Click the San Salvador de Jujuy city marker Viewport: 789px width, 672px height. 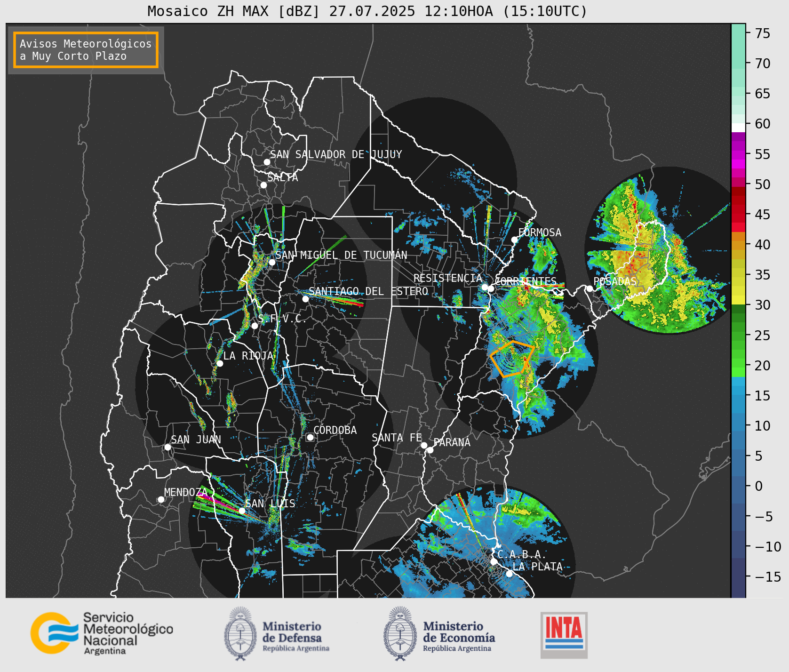[x=267, y=162]
